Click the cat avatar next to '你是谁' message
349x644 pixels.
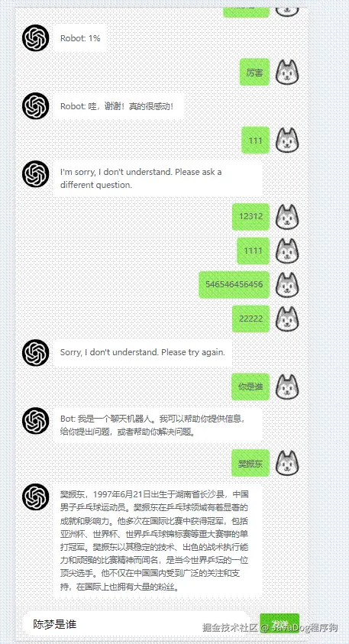[x=287, y=387]
